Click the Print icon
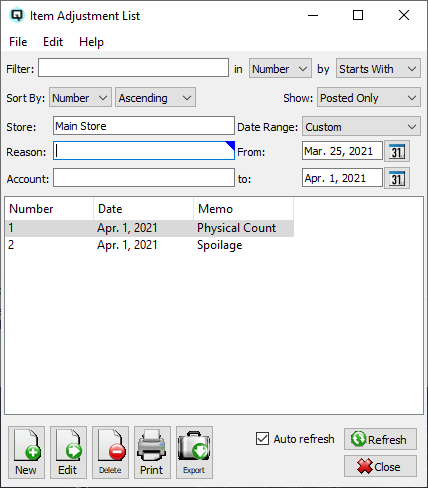428x488 pixels. pyautogui.click(x=152, y=452)
